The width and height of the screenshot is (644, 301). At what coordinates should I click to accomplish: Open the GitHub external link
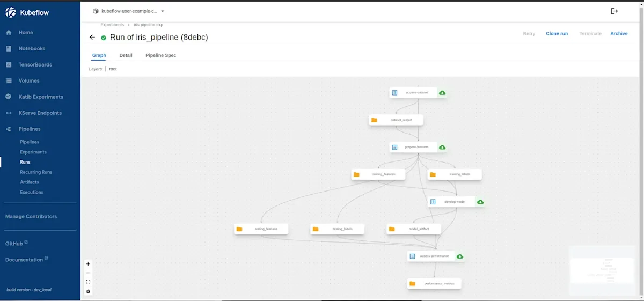coord(17,244)
